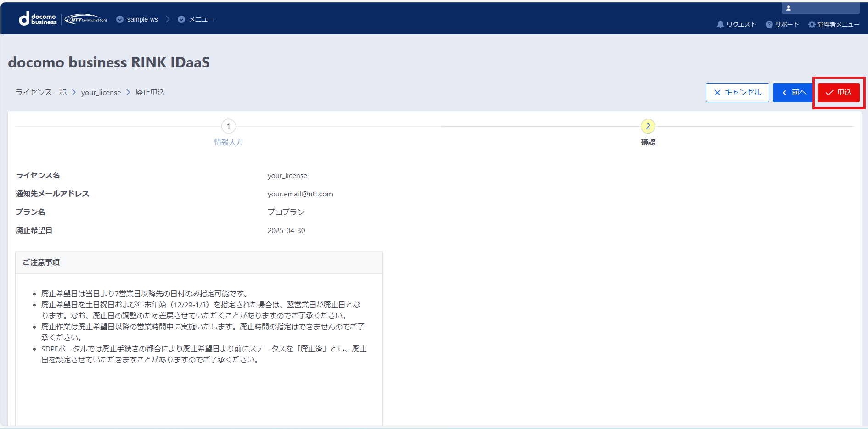The image size is (868, 429).
Task: Go to ライセンス一覧 breadcrumb
Action: click(41, 92)
